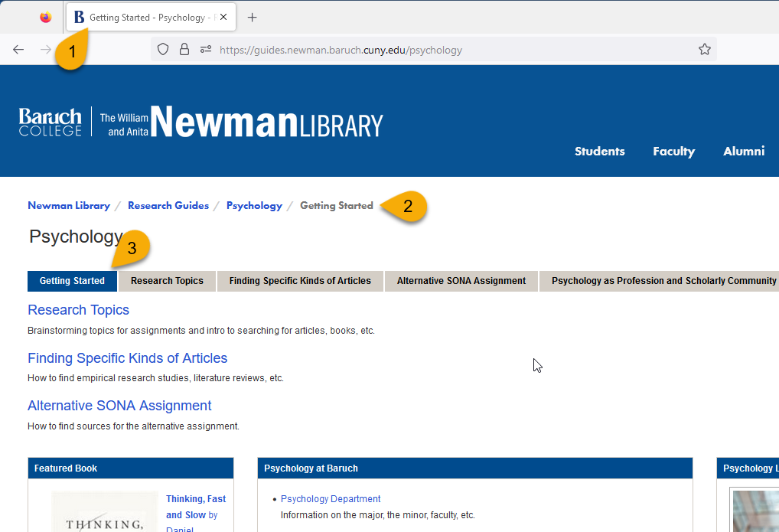Click the Featured Book box header
The width and height of the screenshot is (779, 532).
(131, 468)
